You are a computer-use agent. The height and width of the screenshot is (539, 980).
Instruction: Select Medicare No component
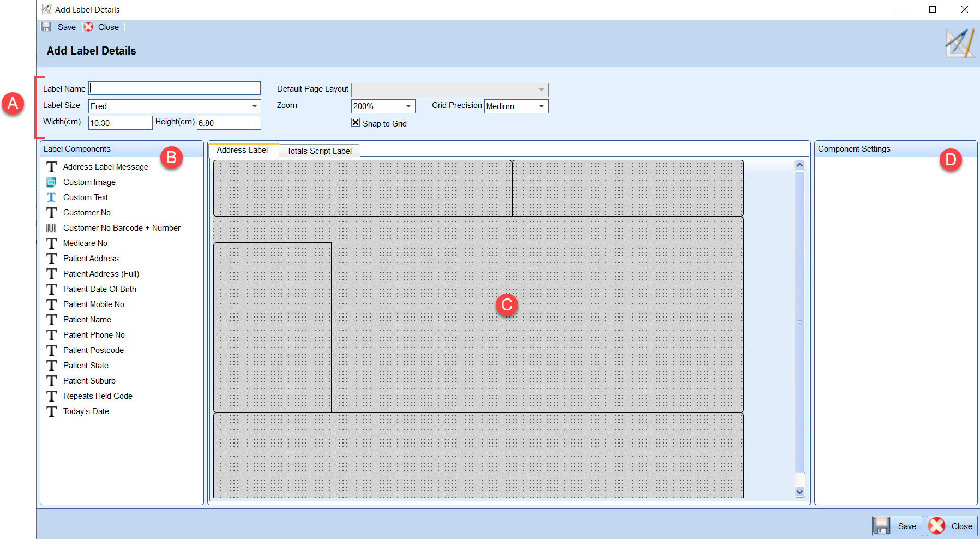[x=85, y=243]
